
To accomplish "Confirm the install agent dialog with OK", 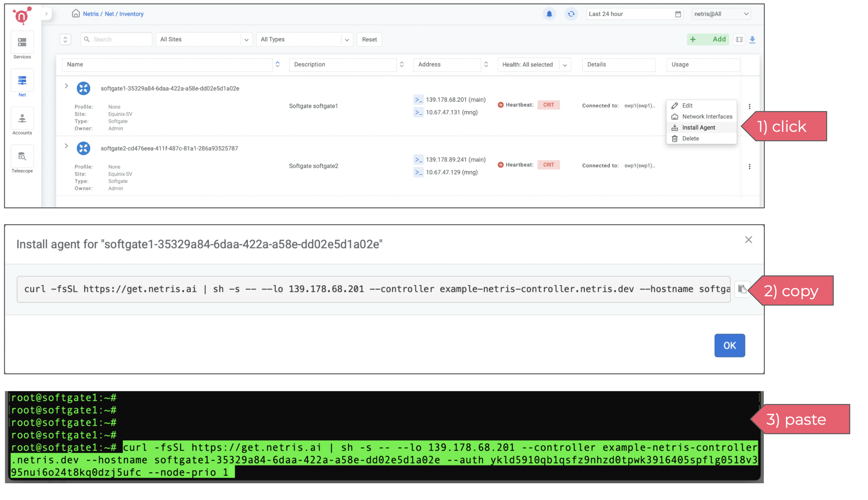I will click(x=730, y=346).
